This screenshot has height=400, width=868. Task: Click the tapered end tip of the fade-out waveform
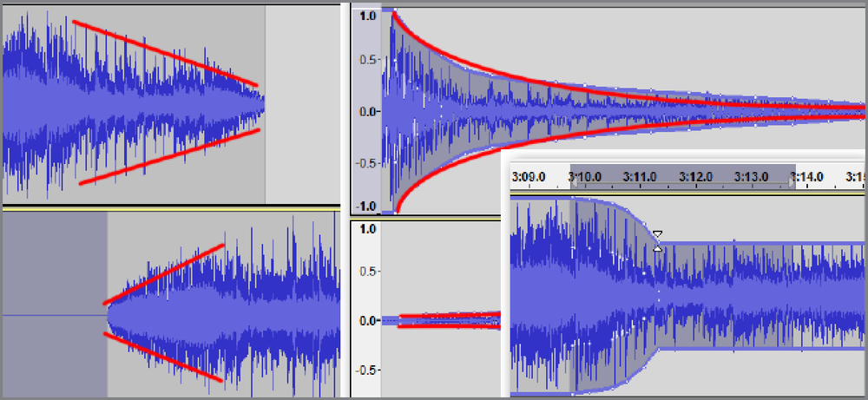pyautogui.click(x=262, y=103)
